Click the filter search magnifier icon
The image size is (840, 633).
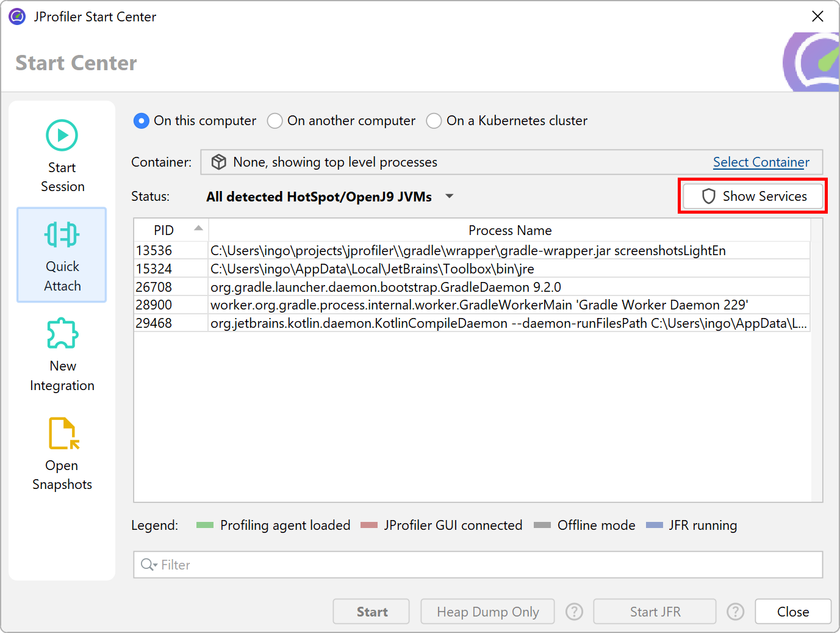point(148,565)
